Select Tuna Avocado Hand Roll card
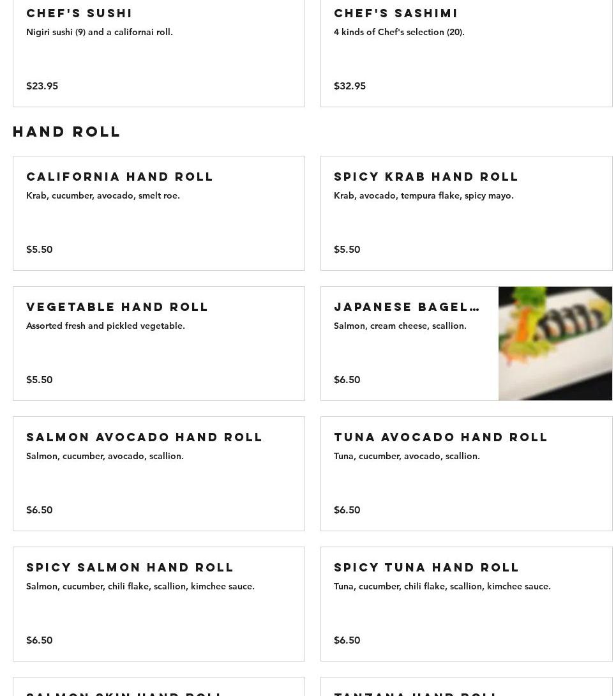 467,474
